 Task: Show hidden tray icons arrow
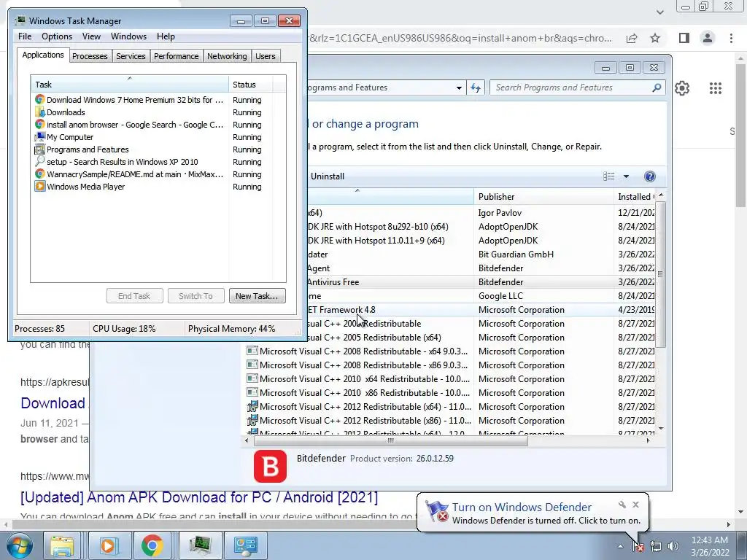click(x=620, y=547)
